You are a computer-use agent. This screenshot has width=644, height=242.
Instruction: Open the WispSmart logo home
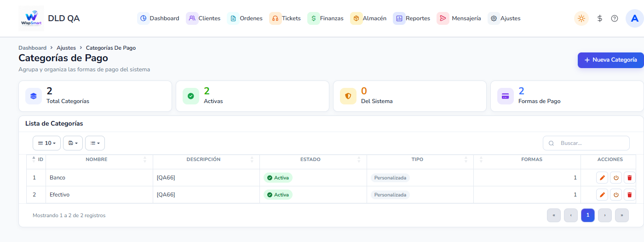pos(31,18)
